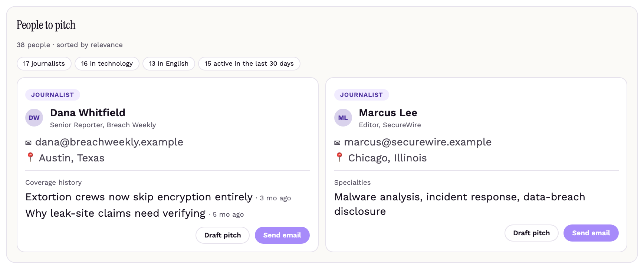Click the '3 mo ago' timestamp

[x=275, y=198]
